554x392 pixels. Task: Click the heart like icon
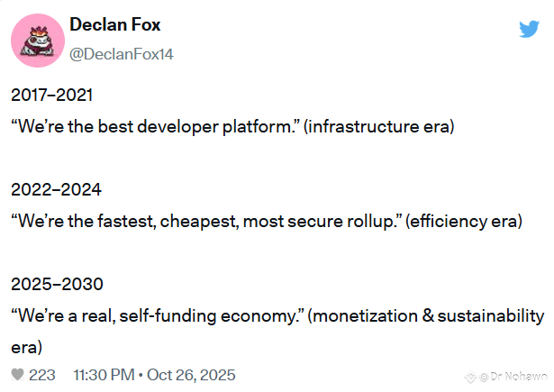[x=17, y=375]
